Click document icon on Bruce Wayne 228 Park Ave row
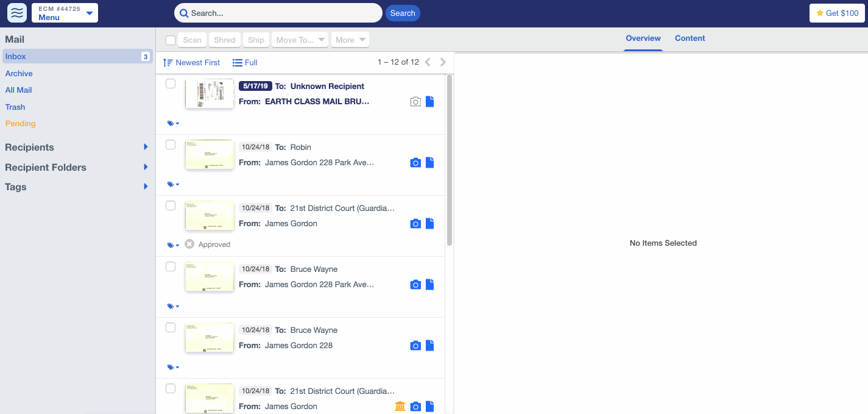This screenshot has height=414, width=868. (x=430, y=284)
